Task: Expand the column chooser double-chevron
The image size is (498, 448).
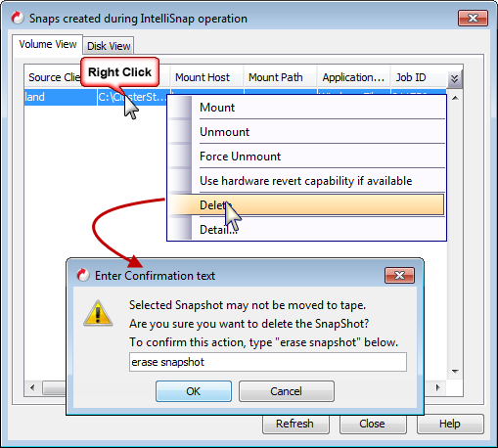Action: (455, 78)
